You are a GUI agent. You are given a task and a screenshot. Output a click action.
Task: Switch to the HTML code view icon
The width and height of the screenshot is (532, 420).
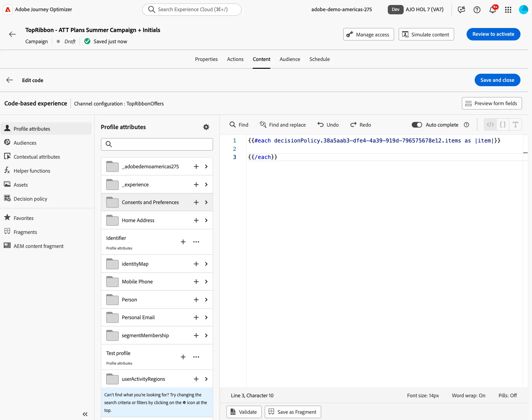[490, 125]
